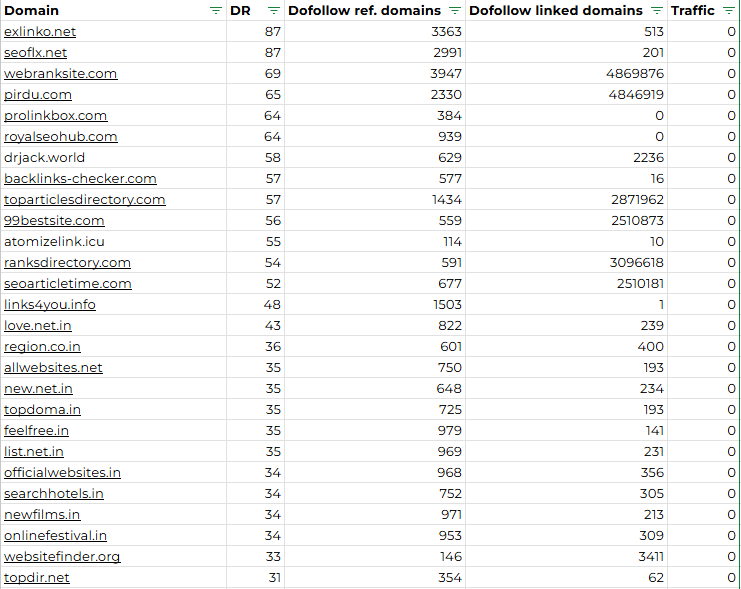The image size is (741, 589).
Task: Open the exlinko.net link
Action: click(x=40, y=32)
